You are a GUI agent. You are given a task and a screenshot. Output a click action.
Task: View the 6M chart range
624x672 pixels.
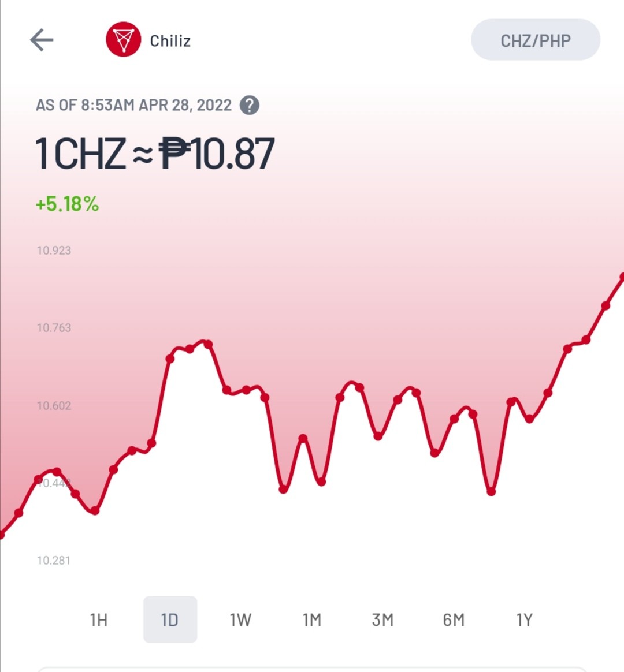(x=454, y=619)
